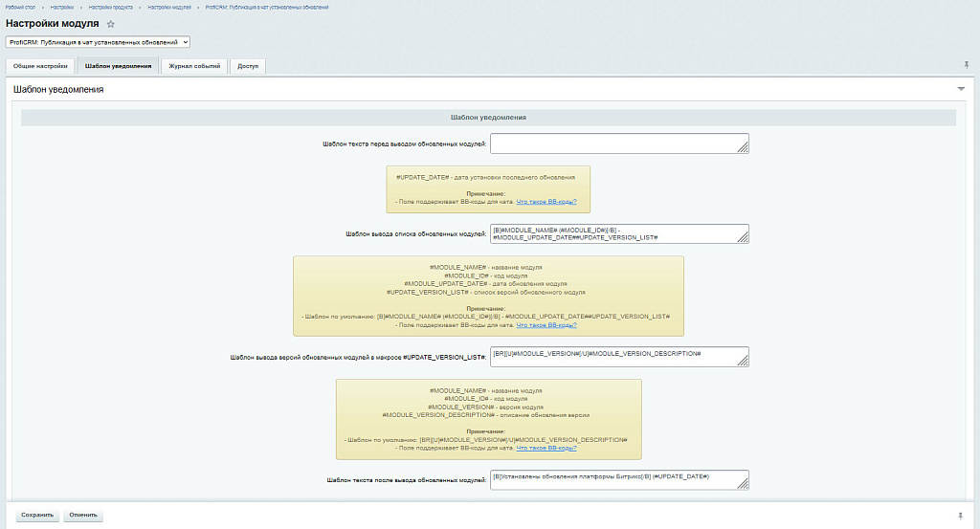Collapse the Шаблон уведомления section arrow
This screenshot has height=529, width=980.
961,89
